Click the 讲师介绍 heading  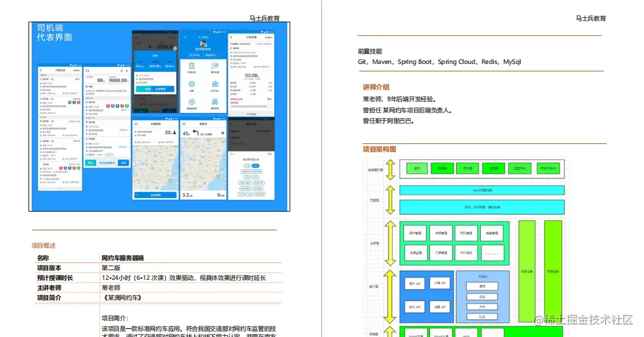click(x=376, y=87)
